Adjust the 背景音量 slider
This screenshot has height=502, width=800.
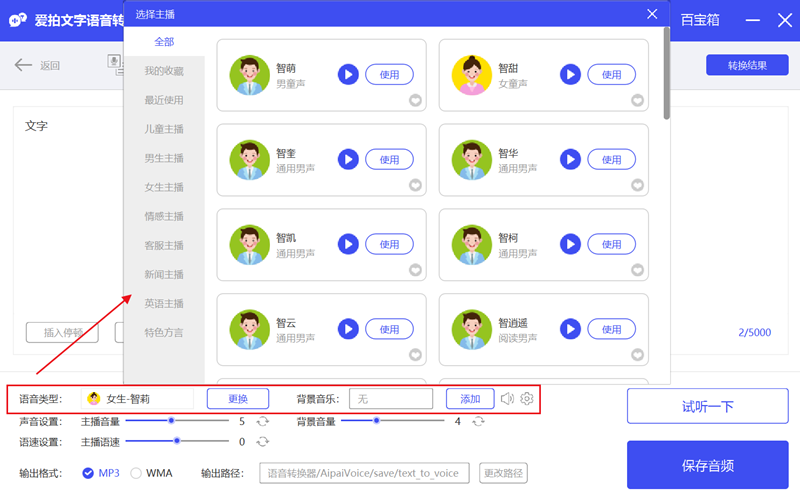pos(392,420)
